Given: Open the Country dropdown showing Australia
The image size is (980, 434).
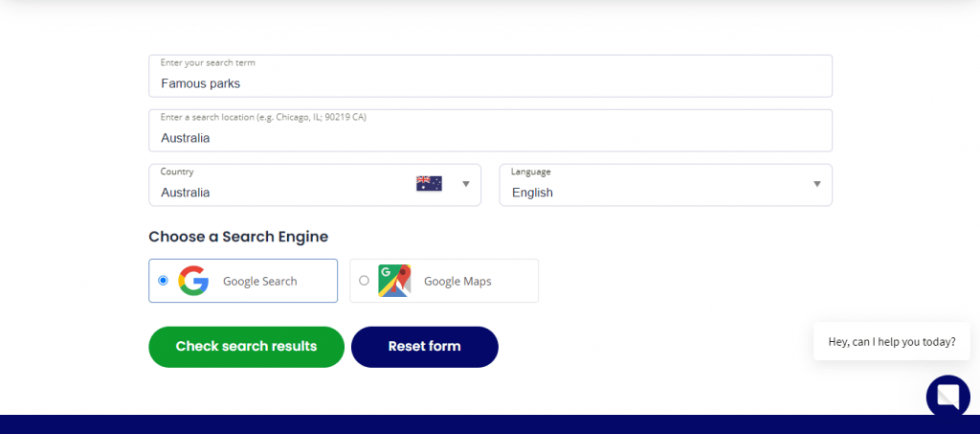Looking at the screenshot, I should pyautogui.click(x=315, y=185).
